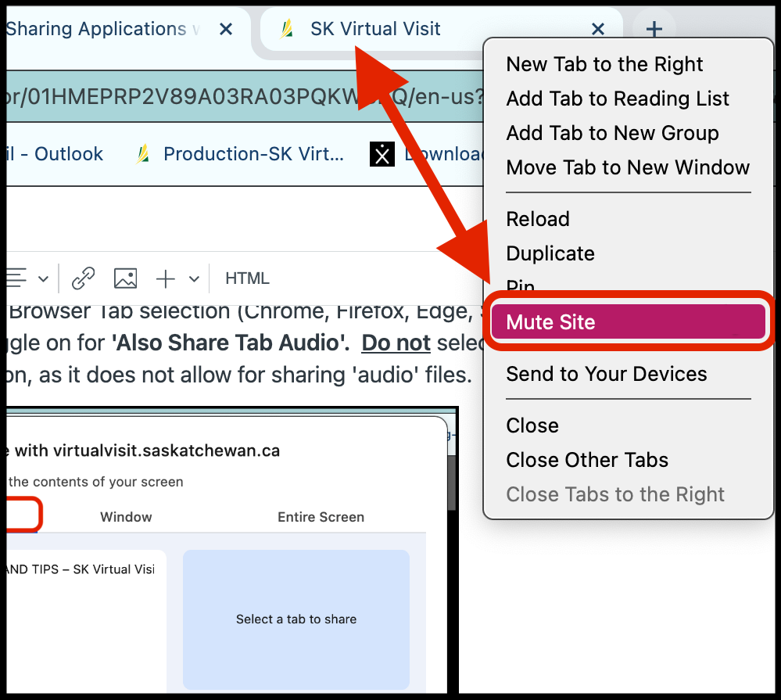
Task: Click the plus insert icon in editor toolbar
Action: tap(165, 278)
